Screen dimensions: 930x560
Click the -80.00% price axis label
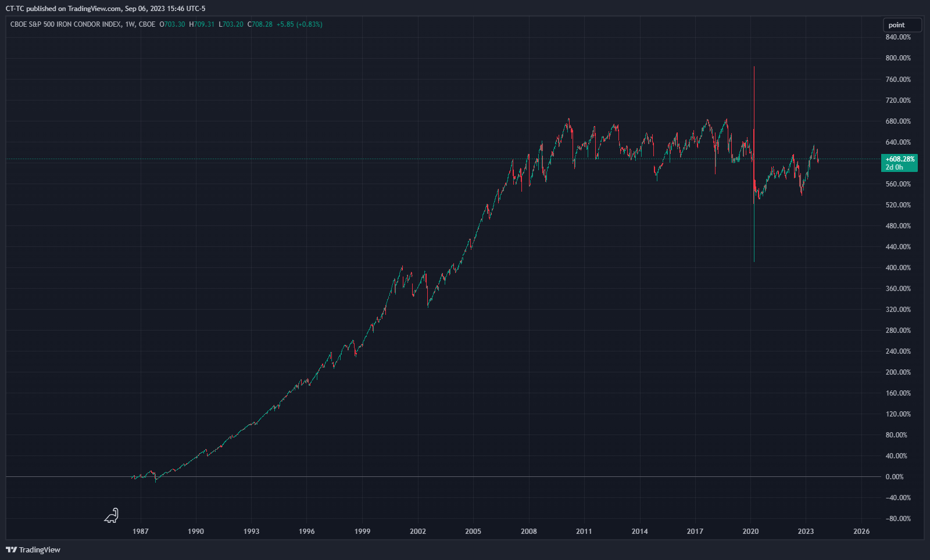pos(898,519)
